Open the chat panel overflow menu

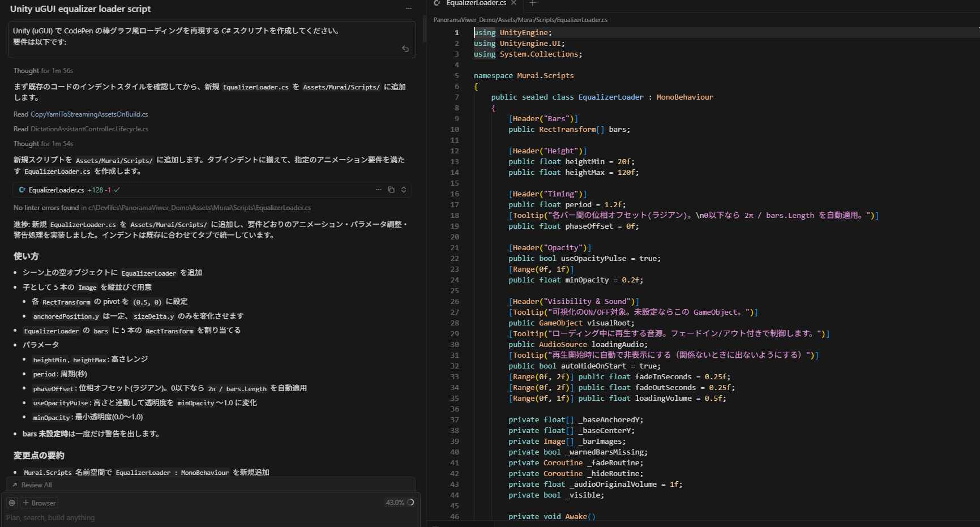409,8
